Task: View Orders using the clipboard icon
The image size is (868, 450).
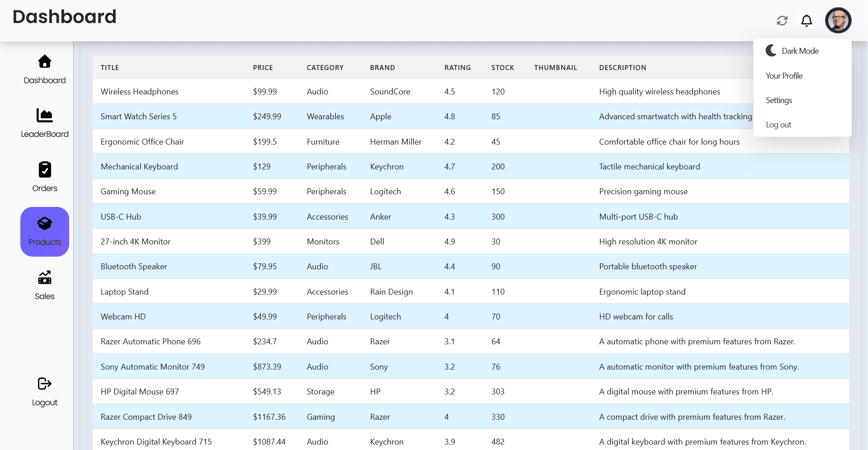Action: [44, 169]
